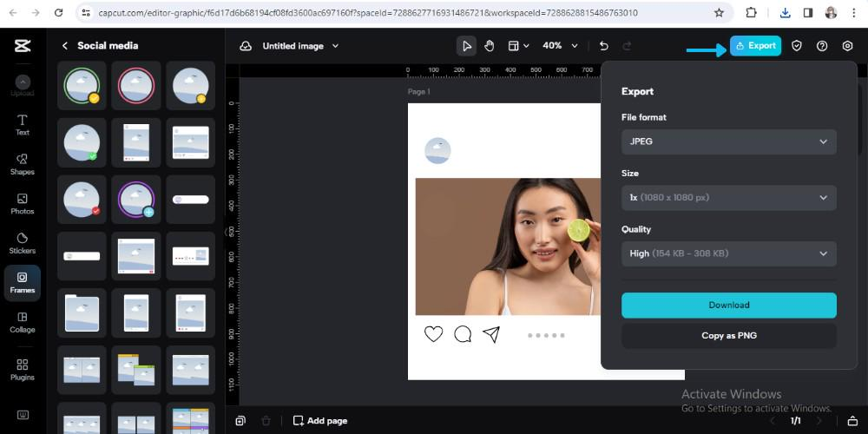Click the CapCut logo icon
The height and width of the screenshot is (434, 868).
tap(23, 46)
